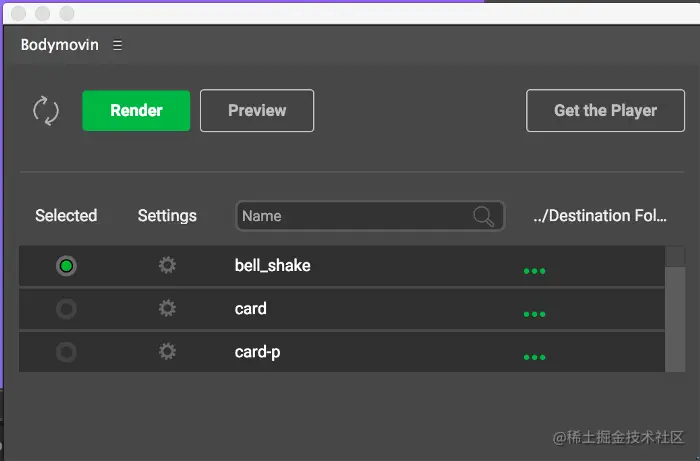Open settings gear for bell_shake

167,266
